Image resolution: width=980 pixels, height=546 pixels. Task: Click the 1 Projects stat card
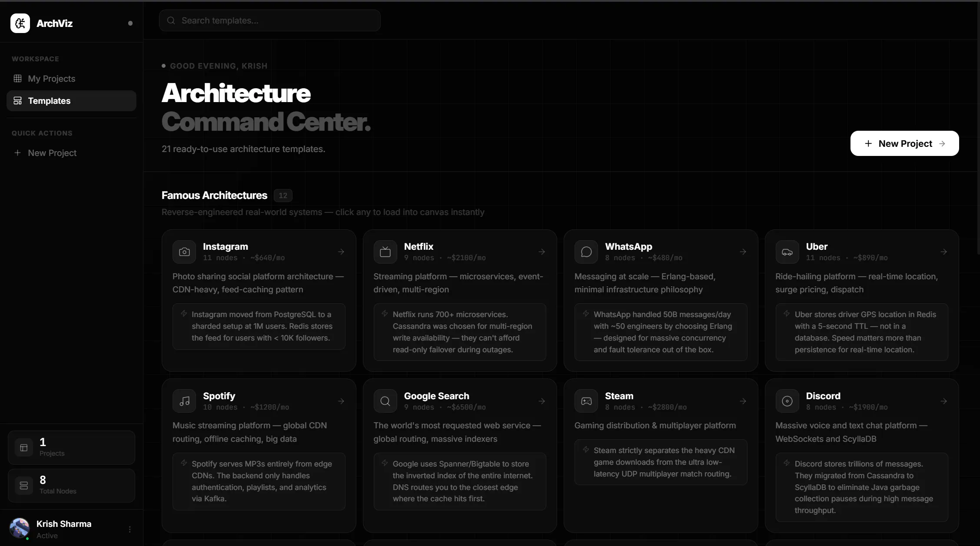71,447
